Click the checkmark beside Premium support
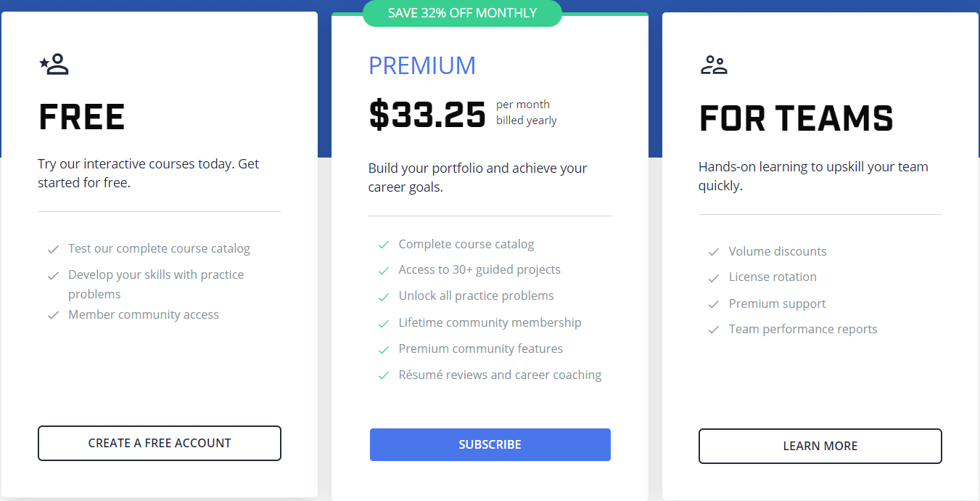 tap(713, 304)
